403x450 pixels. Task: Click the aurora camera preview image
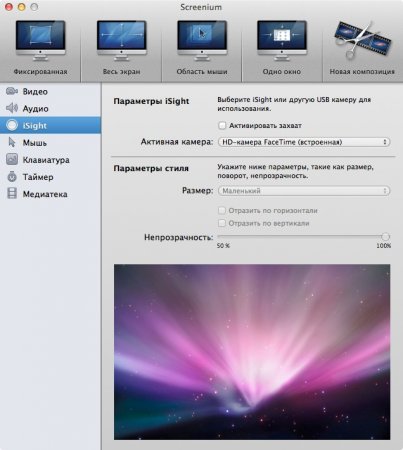[252, 352]
